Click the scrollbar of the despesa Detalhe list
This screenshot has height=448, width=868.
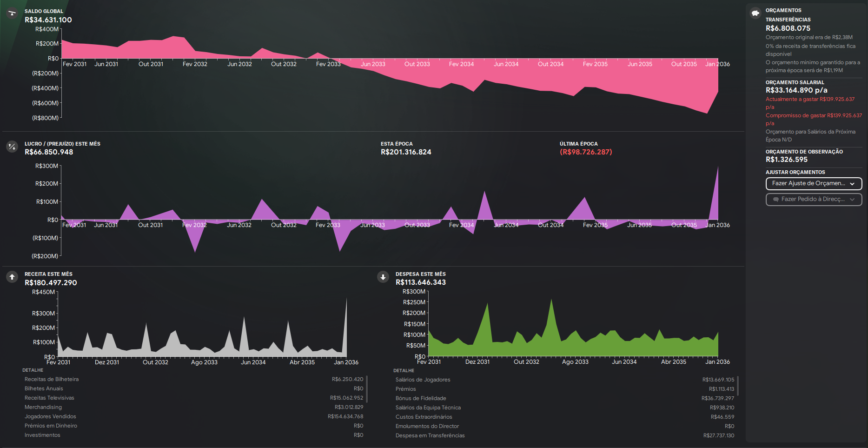coord(738,386)
